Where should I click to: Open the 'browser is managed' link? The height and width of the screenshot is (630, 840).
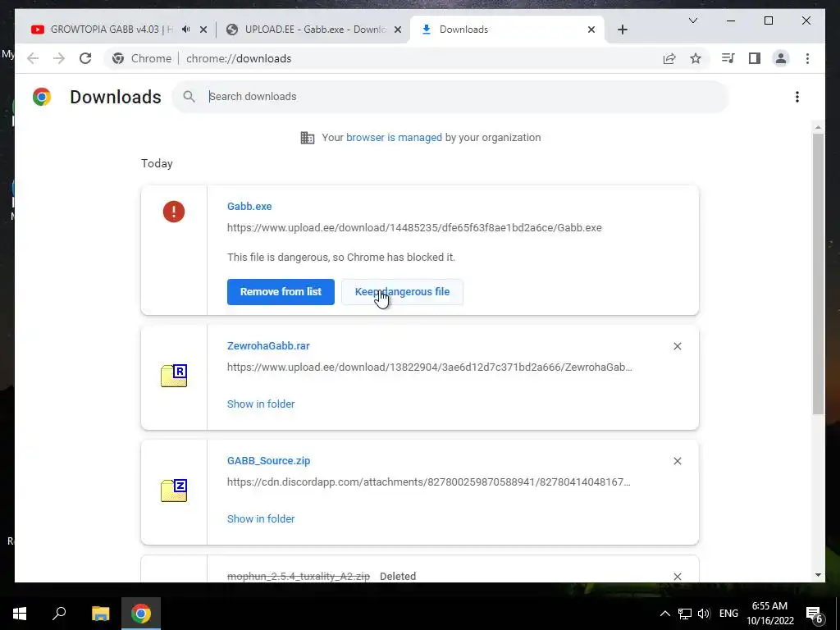click(394, 138)
